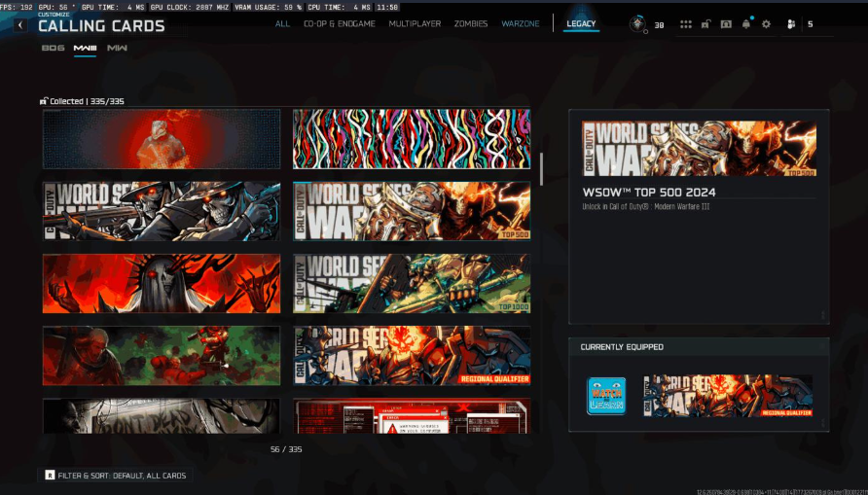The image size is (868, 495).
Task: Select the green and red soldiers calling card
Action: pyautogui.click(x=162, y=356)
